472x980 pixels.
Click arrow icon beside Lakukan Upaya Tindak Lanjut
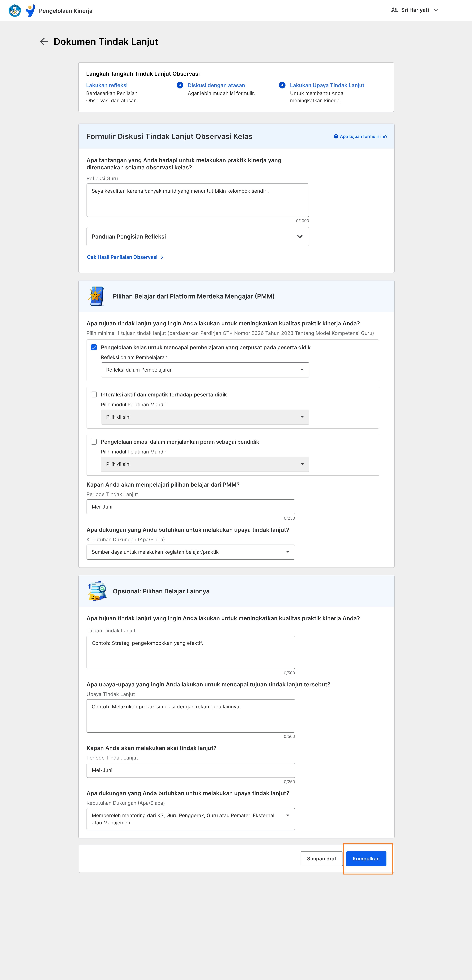click(282, 85)
